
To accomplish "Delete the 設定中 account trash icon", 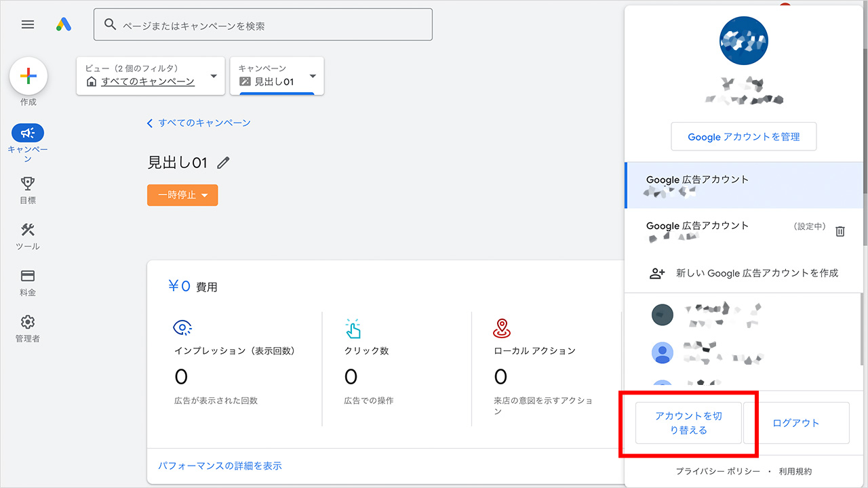I will (x=840, y=231).
